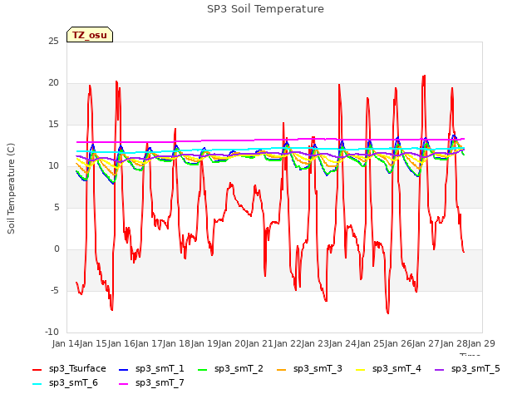532x399 pixels.
Task: Click the 25 y-axis tick label
Action: (53, 41)
